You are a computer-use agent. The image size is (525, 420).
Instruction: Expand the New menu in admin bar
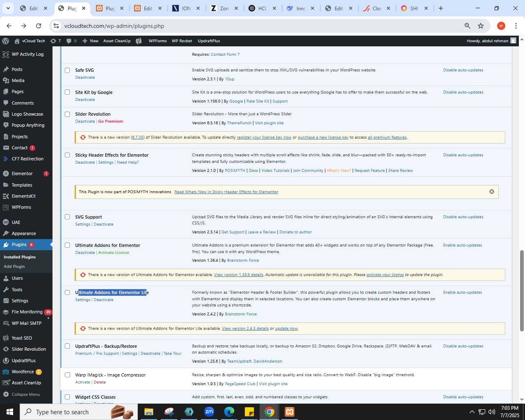90,41
